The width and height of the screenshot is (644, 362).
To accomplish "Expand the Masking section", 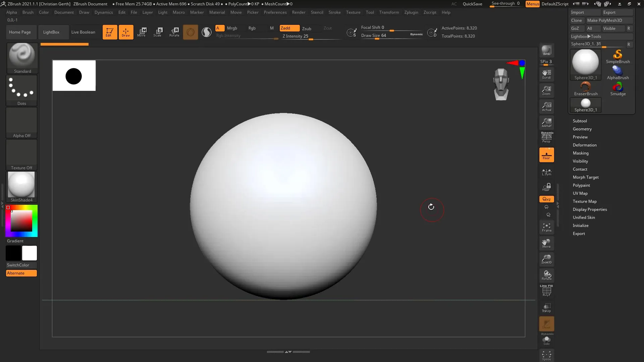I will pos(580,153).
